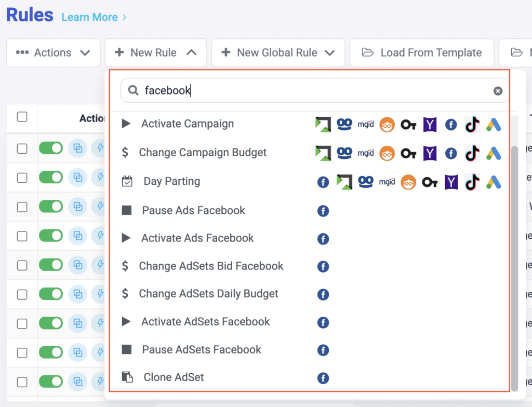Check the checkbox of the first rule row

tap(22, 148)
